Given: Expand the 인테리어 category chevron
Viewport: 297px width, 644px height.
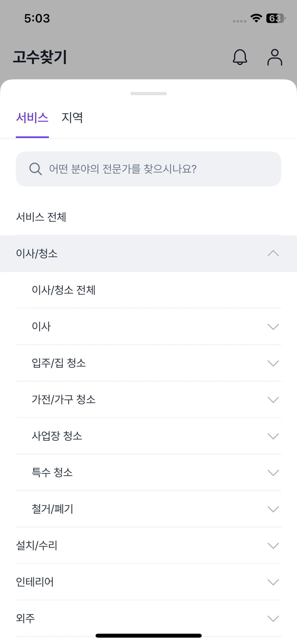Looking at the screenshot, I should (x=273, y=582).
